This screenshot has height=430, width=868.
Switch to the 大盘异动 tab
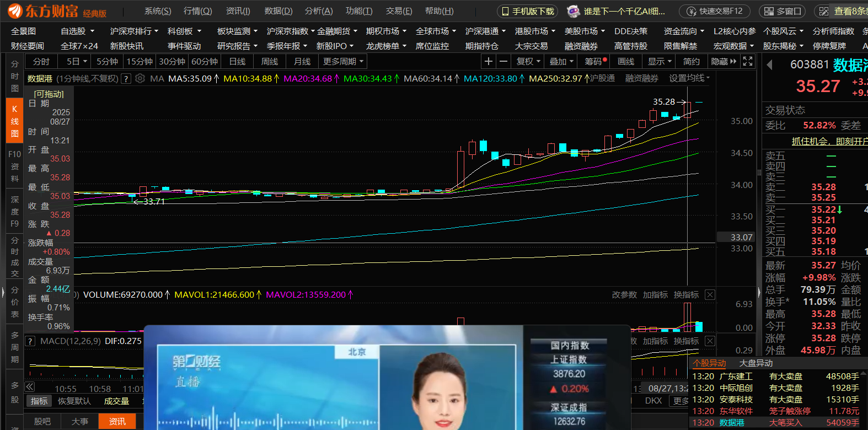coord(756,363)
